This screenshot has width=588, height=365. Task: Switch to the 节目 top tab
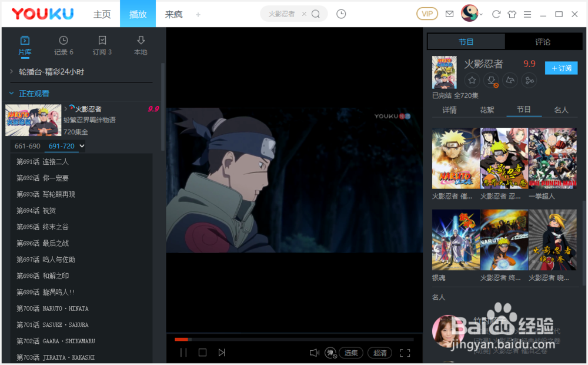pos(466,42)
